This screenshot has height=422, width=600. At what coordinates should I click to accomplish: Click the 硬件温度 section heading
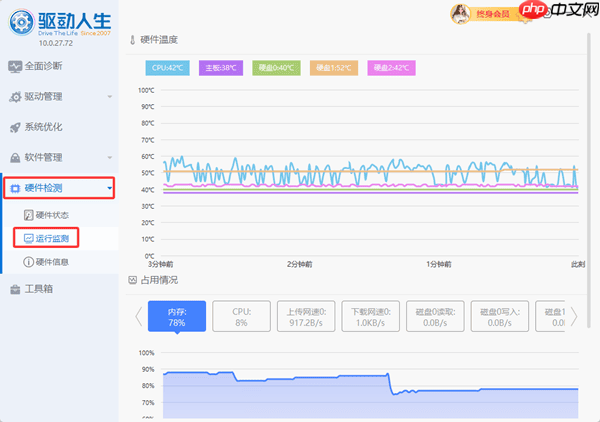tap(159, 40)
